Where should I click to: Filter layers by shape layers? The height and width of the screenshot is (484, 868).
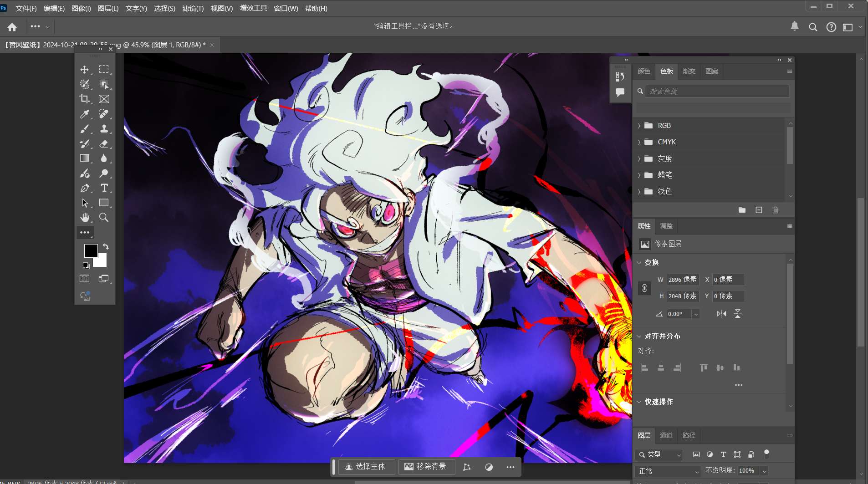(737, 454)
